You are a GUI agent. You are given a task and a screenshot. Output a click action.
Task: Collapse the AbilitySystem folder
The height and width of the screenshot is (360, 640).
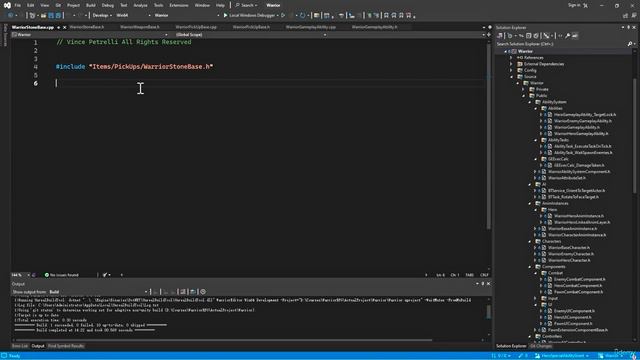[x=530, y=102]
